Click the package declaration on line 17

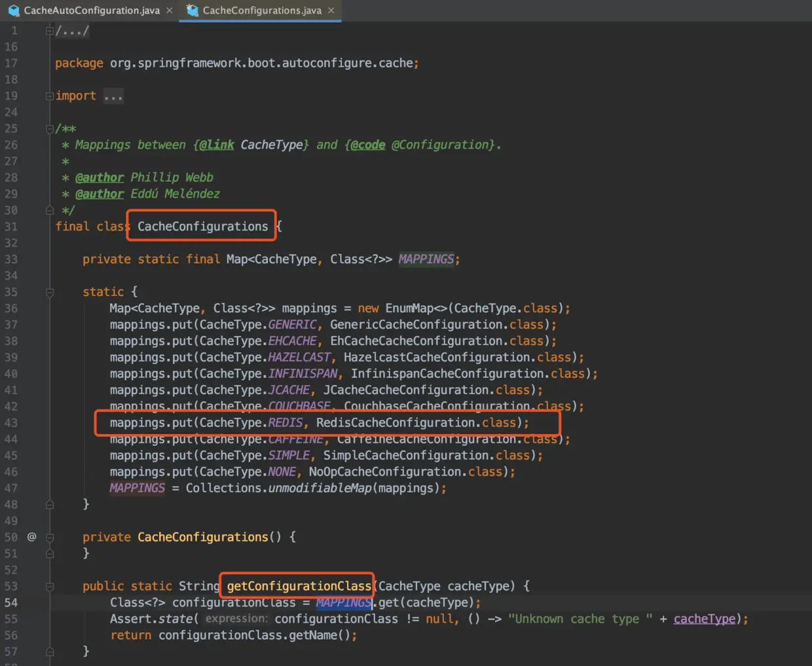(x=236, y=64)
